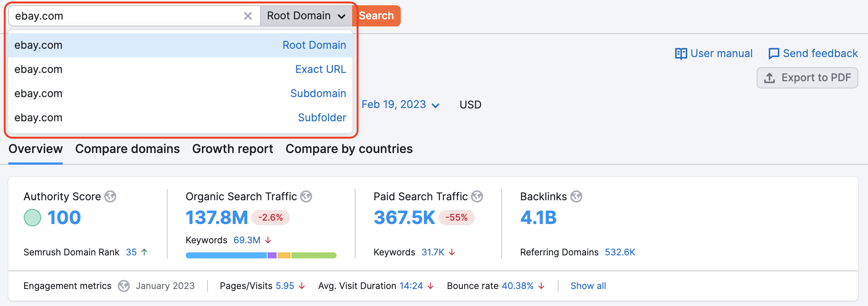Image resolution: width=868 pixels, height=306 pixels.
Task: Open Pages/Visits value 5.95
Action: click(x=285, y=286)
